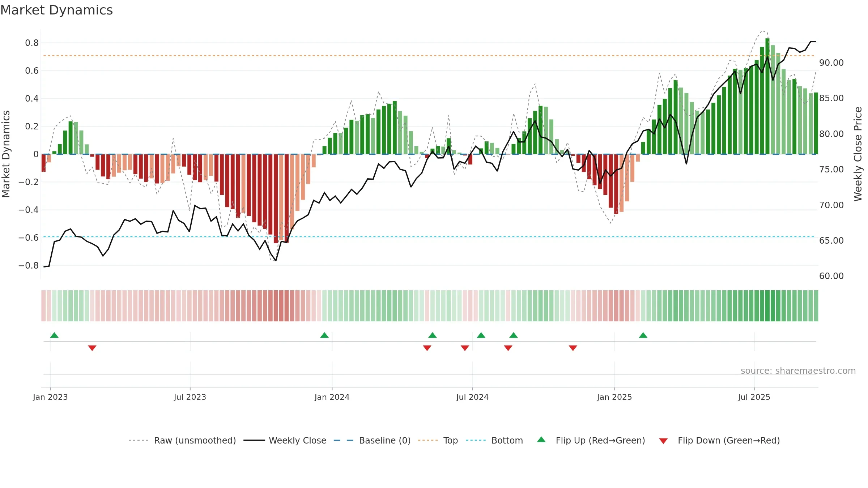This screenshot has width=868, height=488.
Task: Click the 60.00 price axis label
Action: [x=831, y=276]
